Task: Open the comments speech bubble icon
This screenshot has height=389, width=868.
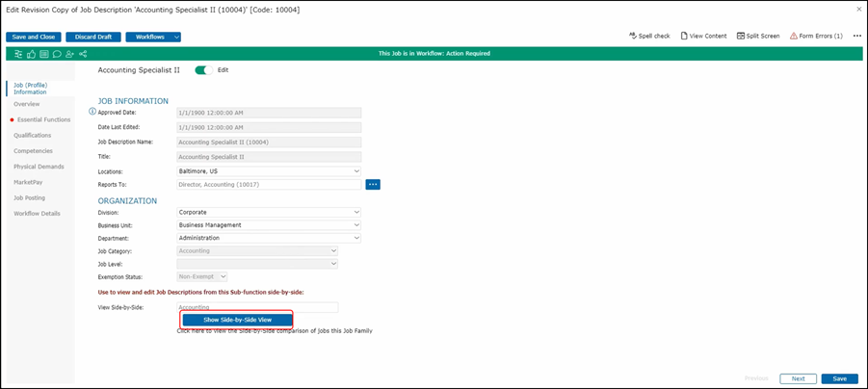Action: point(57,54)
